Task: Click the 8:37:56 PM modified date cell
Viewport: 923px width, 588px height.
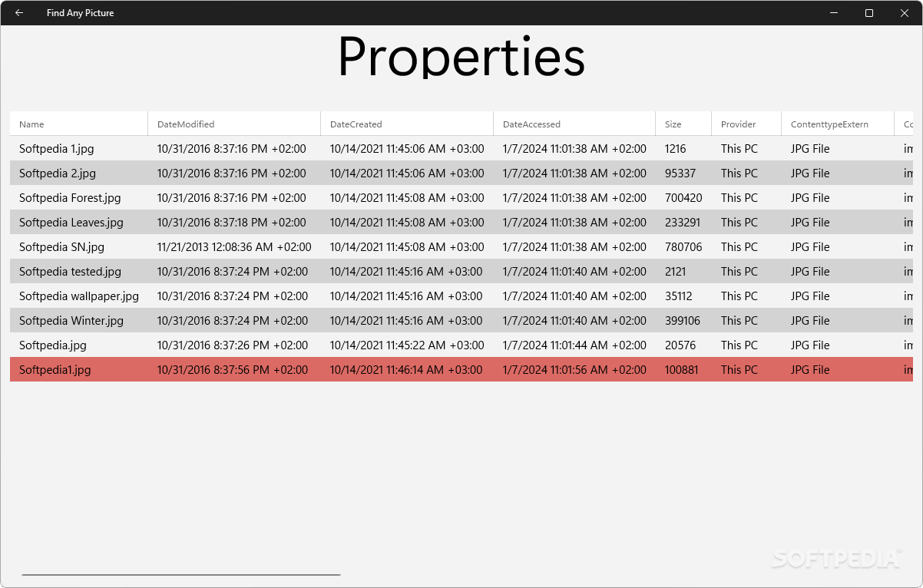Action: click(x=233, y=370)
